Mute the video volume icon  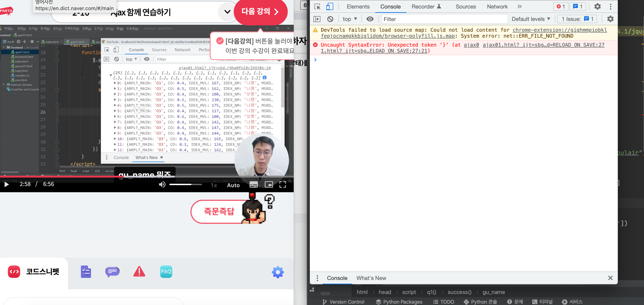[162, 184]
